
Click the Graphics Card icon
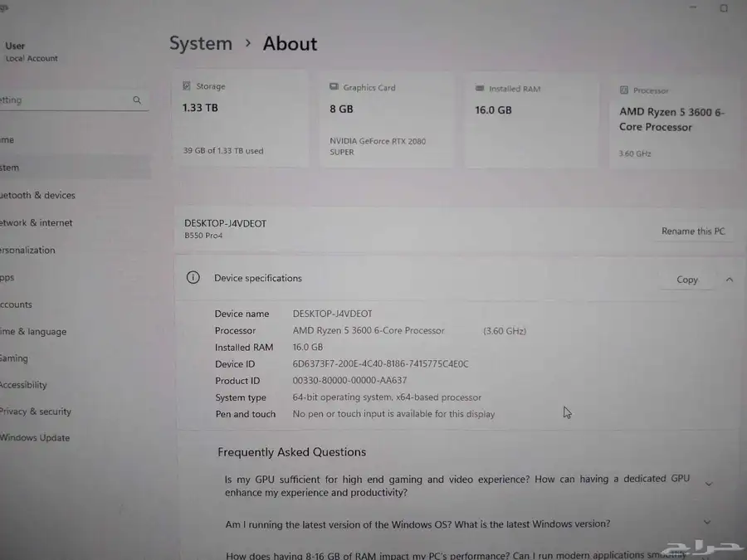click(x=334, y=87)
